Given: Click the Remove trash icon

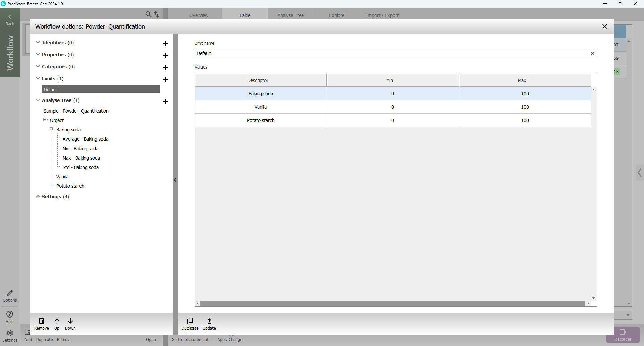Looking at the screenshot, I should click(x=42, y=321).
